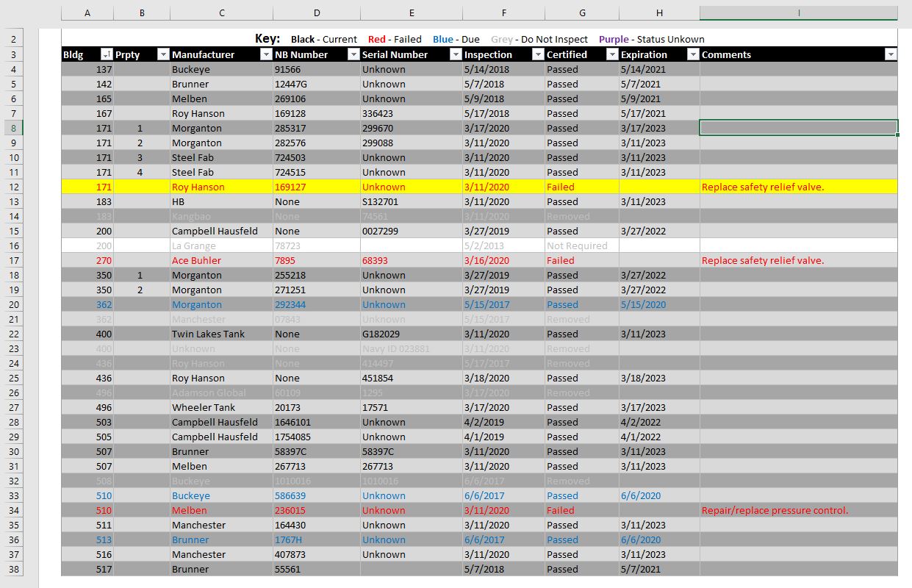
Task: Click the 'Ace Buhler' manufacturer cell
Action: [x=221, y=260]
